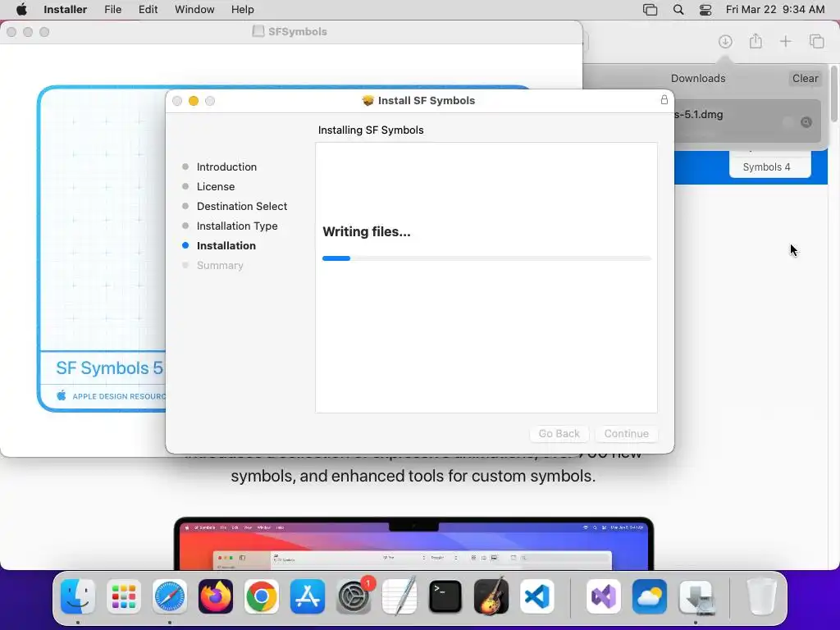Show Safari tab overview icon
840x630 pixels.
816,41
